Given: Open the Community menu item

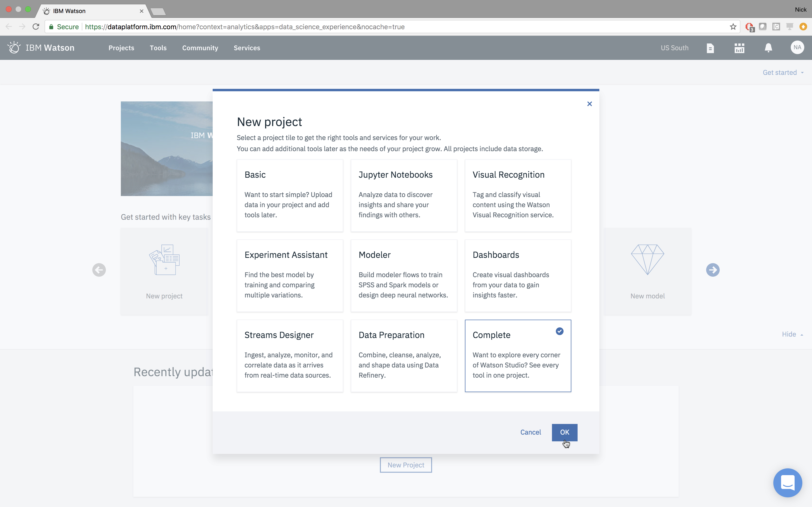Looking at the screenshot, I should (200, 47).
